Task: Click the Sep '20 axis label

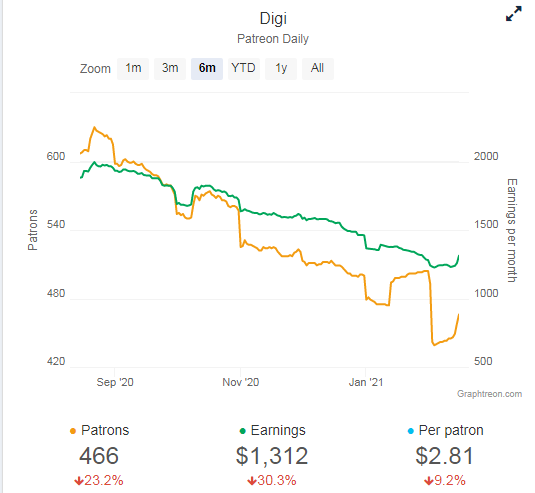Action: [x=115, y=382]
